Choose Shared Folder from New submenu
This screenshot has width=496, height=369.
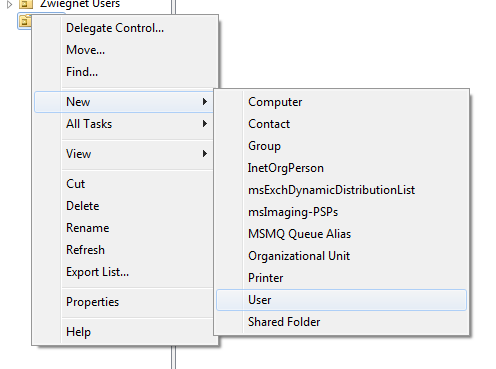341,322
